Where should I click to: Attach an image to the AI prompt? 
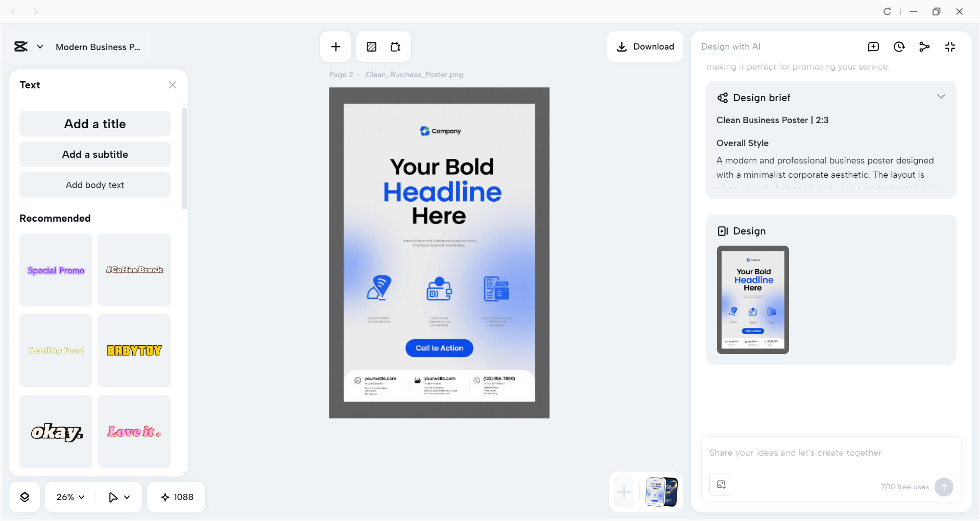[x=721, y=485]
